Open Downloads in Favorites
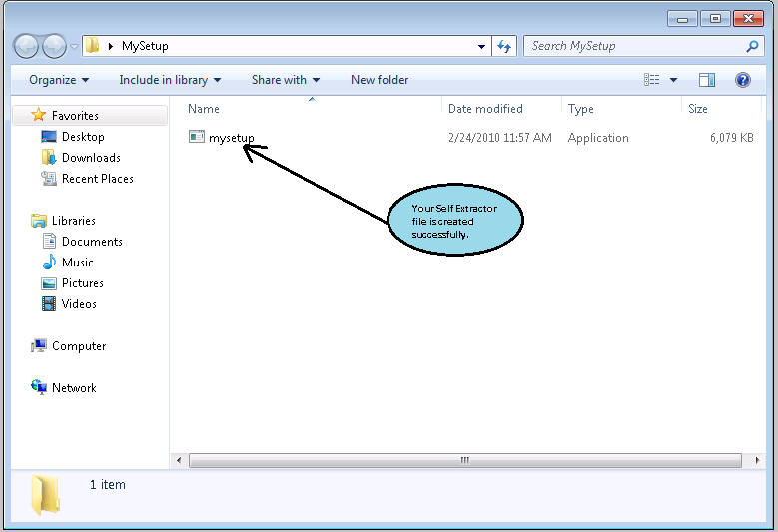The height and width of the screenshot is (532, 778). click(x=91, y=158)
